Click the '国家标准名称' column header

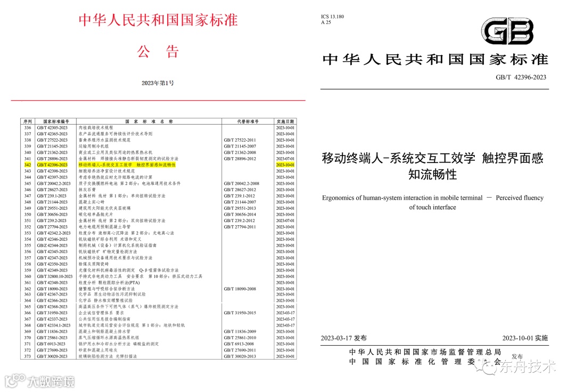[149, 121]
